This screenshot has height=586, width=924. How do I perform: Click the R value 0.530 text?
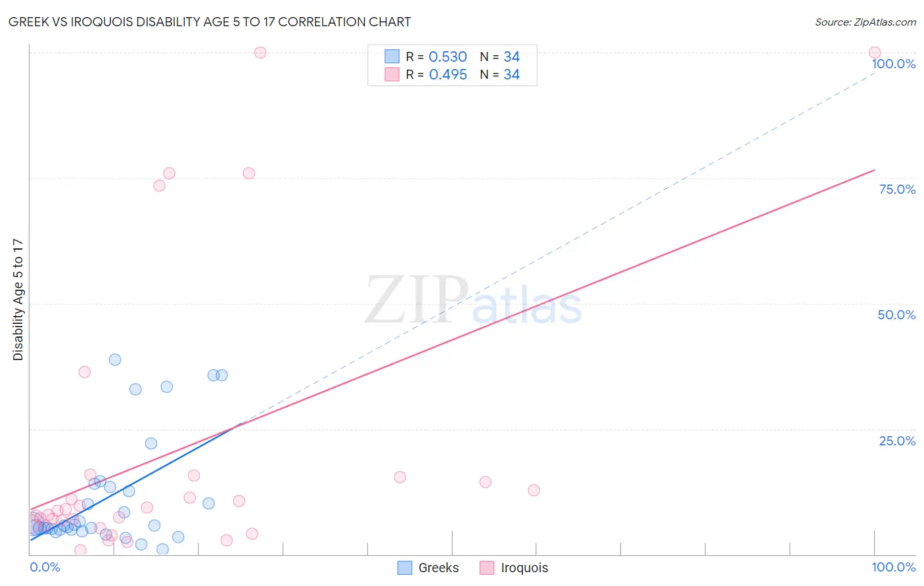(x=448, y=56)
